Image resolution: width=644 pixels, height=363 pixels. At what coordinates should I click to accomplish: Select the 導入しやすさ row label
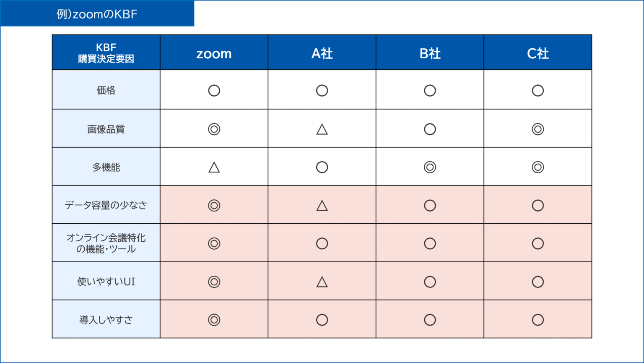(x=106, y=320)
